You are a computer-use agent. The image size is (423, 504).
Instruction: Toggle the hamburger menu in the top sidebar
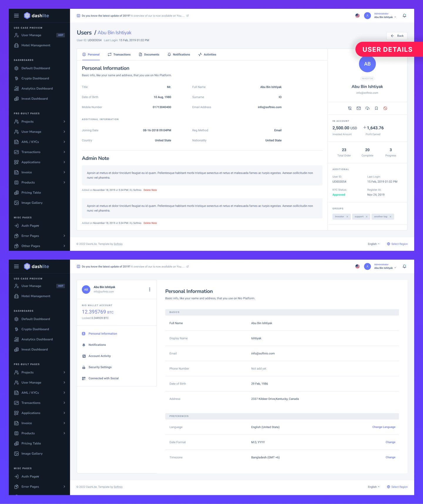(16, 16)
